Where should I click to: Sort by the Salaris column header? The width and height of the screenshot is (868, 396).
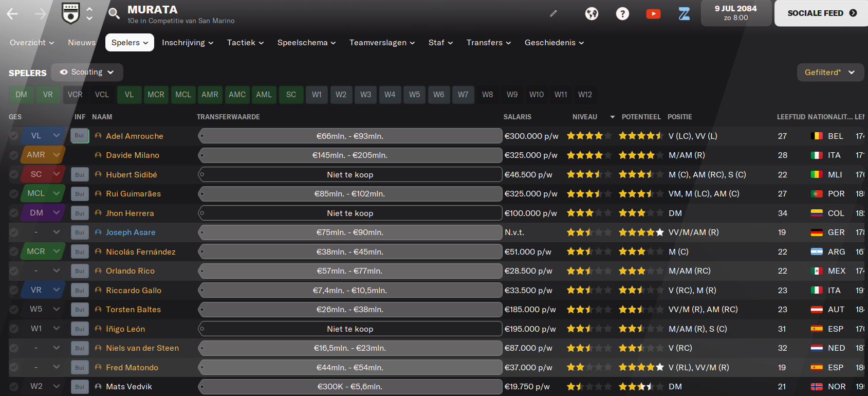click(518, 117)
